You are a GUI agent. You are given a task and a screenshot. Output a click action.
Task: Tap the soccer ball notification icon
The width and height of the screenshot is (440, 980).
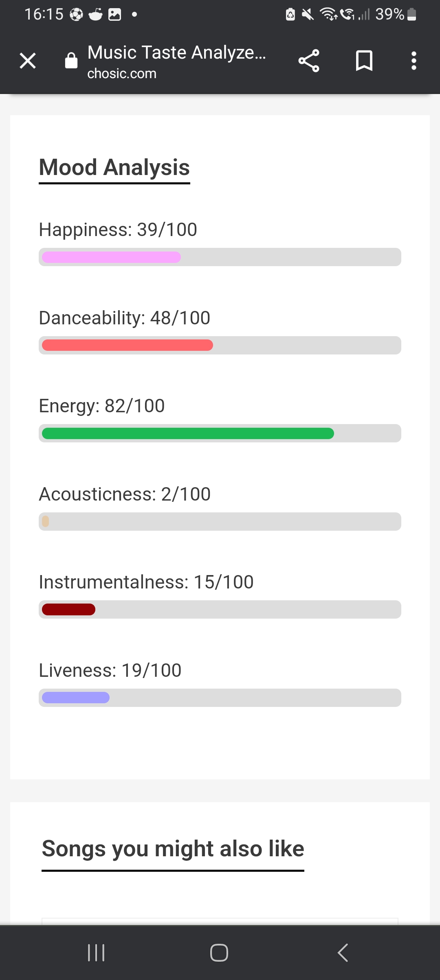click(76, 15)
